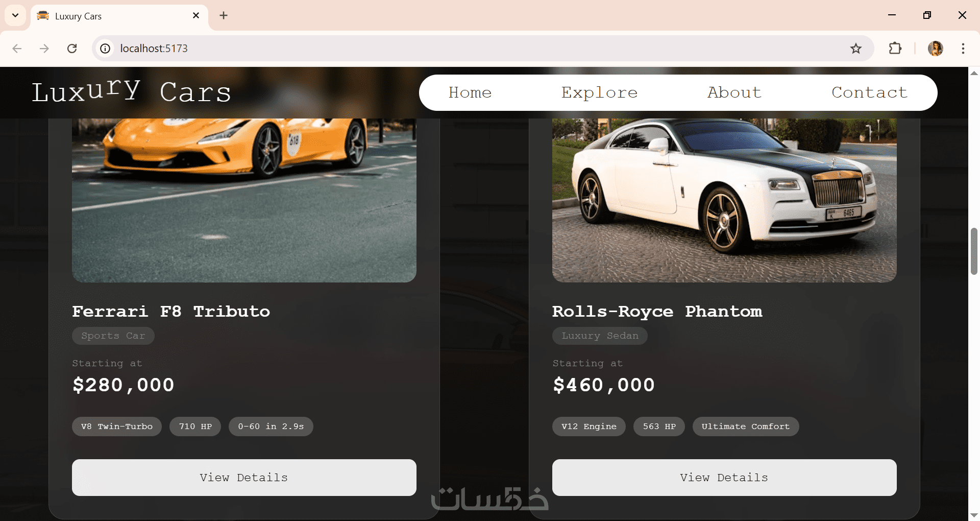
Task: Select the About nav link
Action: [x=734, y=92]
